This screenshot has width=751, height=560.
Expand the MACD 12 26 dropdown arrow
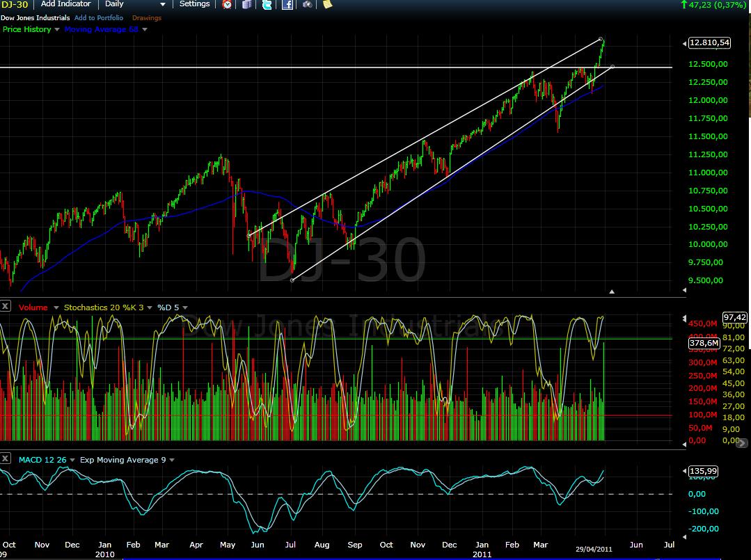point(72,460)
